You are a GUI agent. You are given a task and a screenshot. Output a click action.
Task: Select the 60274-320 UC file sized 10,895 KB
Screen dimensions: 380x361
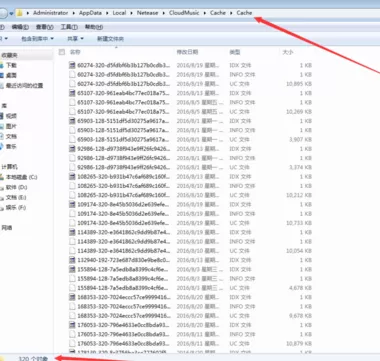(190, 84)
